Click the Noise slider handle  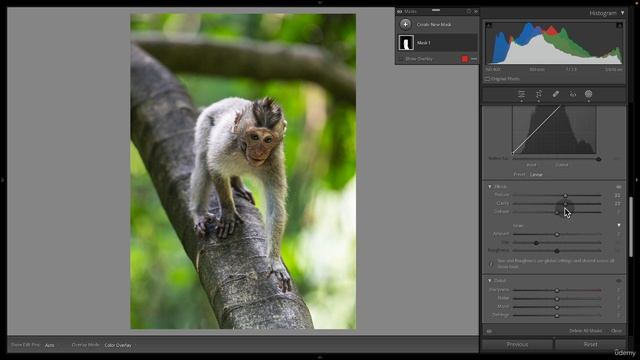557,298
